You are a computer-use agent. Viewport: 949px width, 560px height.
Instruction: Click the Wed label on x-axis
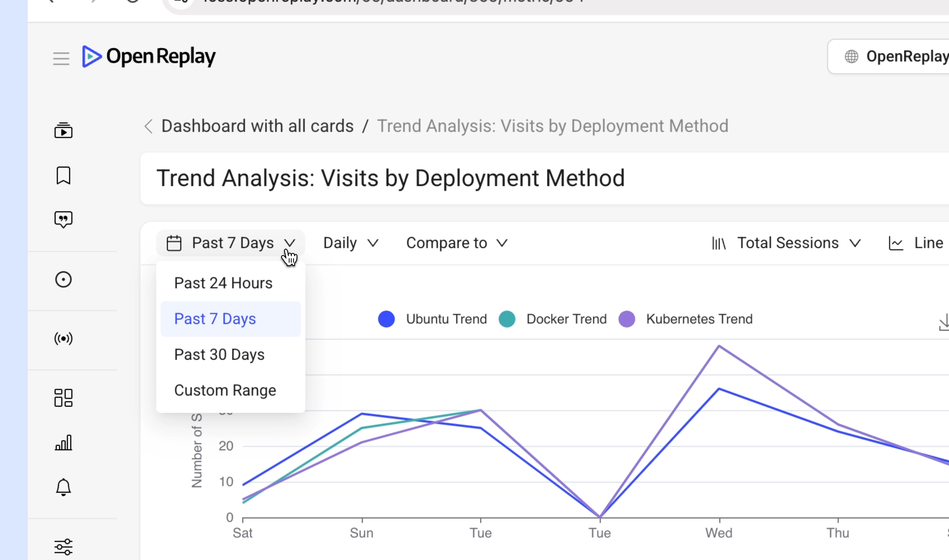[719, 533]
